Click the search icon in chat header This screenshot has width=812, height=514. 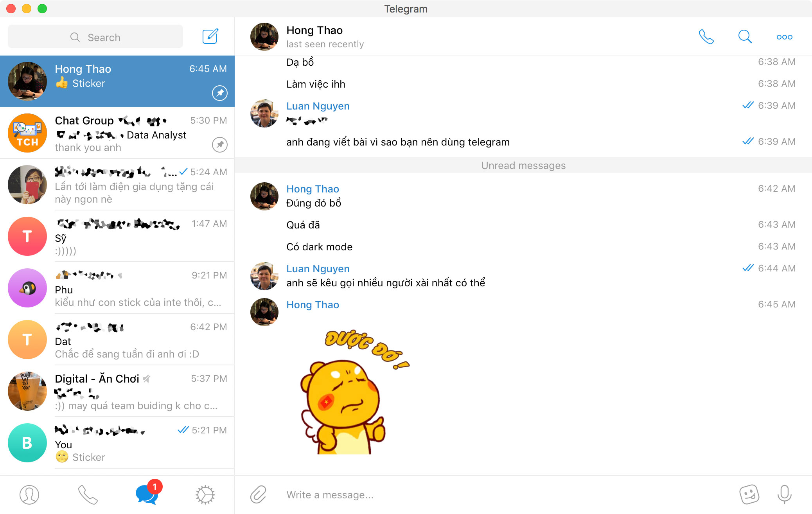tap(745, 37)
